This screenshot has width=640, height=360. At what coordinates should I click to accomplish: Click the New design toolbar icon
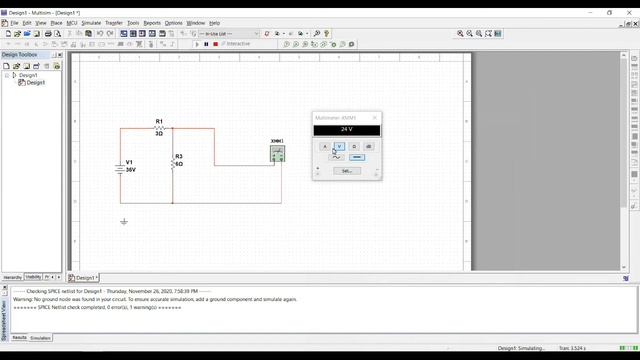click(x=8, y=33)
